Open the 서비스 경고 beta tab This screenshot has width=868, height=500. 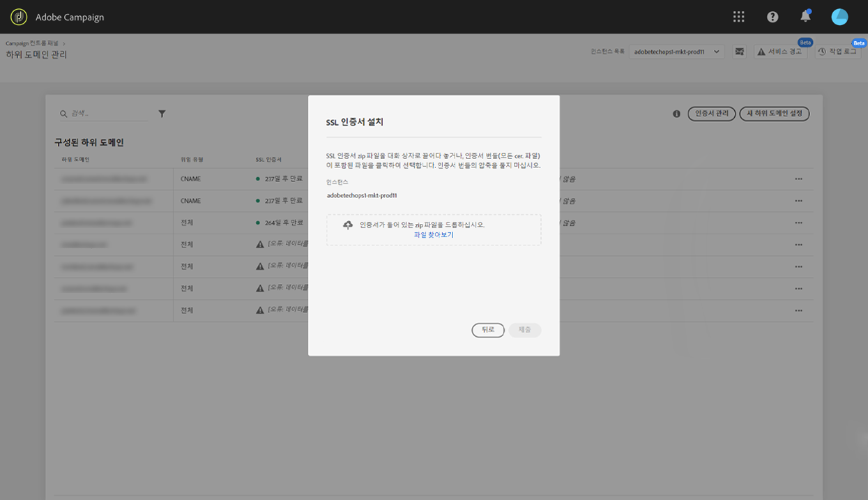tap(780, 52)
